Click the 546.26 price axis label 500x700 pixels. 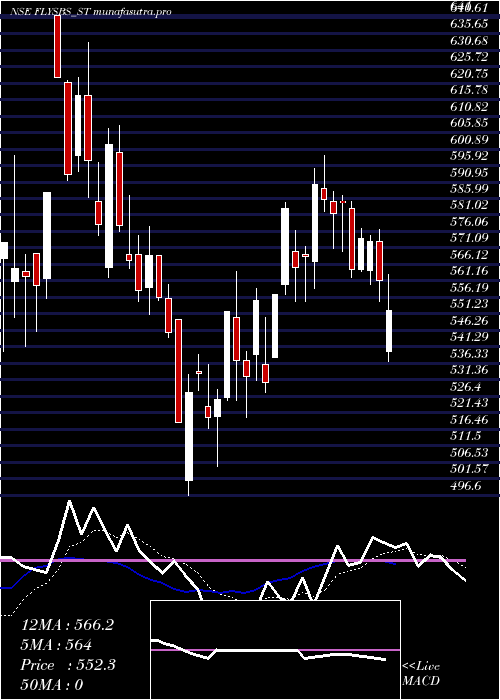click(470, 321)
